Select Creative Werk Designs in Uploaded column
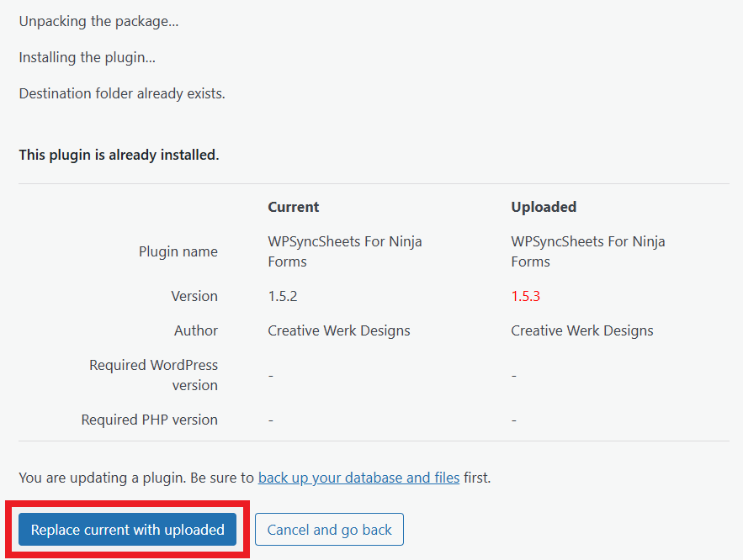The width and height of the screenshot is (743, 560). tap(582, 330)
